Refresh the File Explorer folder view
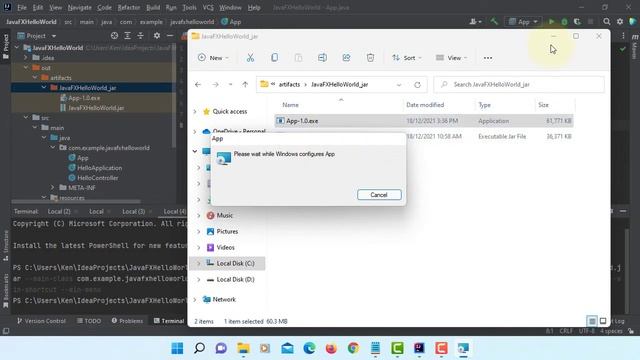 417,84
